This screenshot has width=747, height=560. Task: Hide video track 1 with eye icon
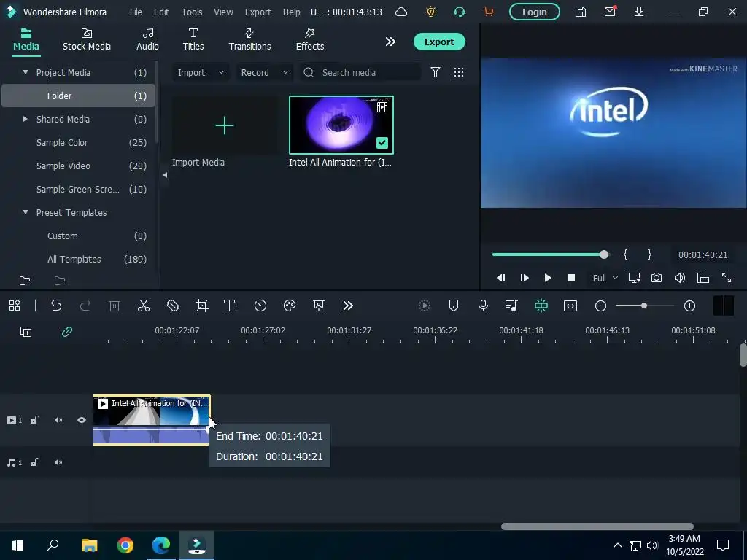[82, 420]
